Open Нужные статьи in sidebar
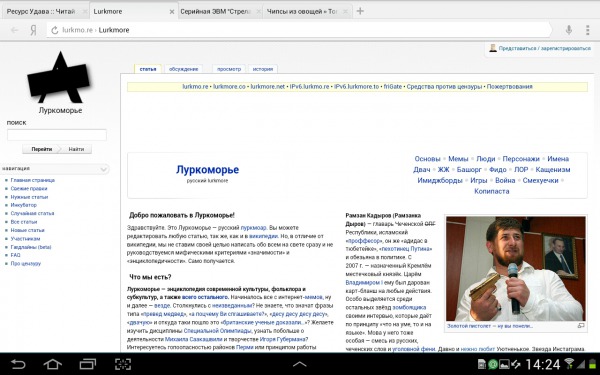600x375 pixels. 29,197
